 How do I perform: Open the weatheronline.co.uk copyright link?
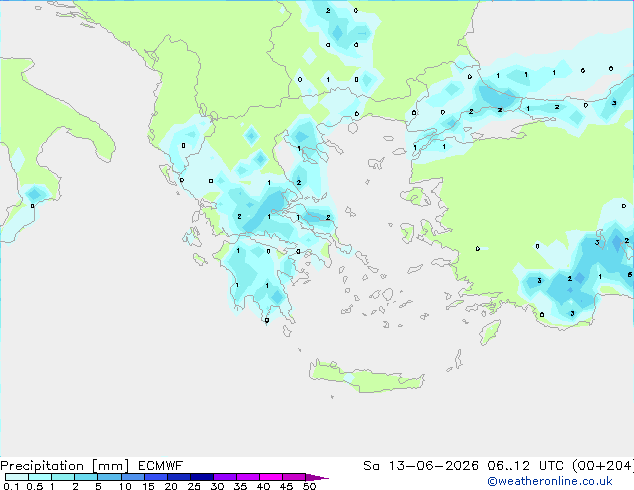(x=550, y=481)
